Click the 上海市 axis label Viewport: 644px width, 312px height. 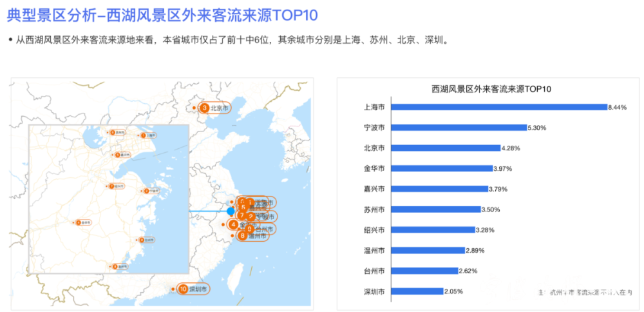pyautogui.click(x=374, y=107)
